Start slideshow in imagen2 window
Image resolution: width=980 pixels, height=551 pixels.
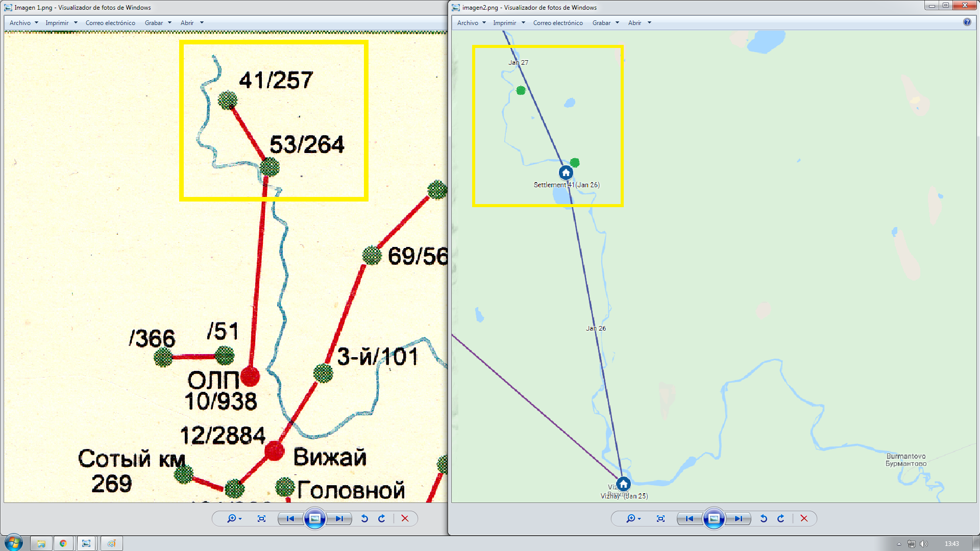click(714, 518)
